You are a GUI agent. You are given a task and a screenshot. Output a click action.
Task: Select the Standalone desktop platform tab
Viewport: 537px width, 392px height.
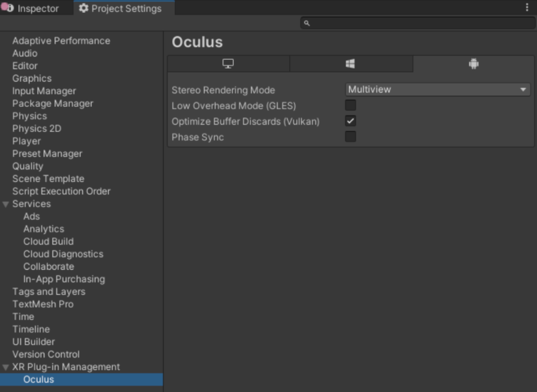click(228, 64)
